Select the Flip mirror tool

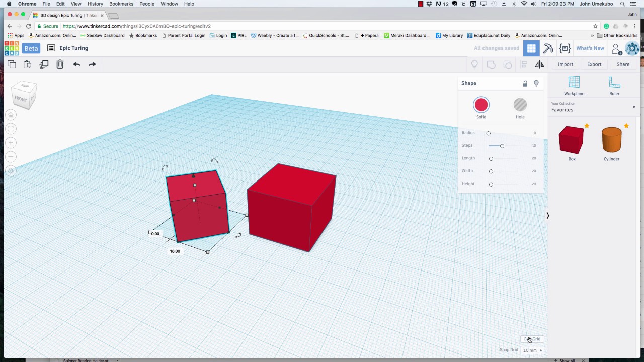[539, 64]
